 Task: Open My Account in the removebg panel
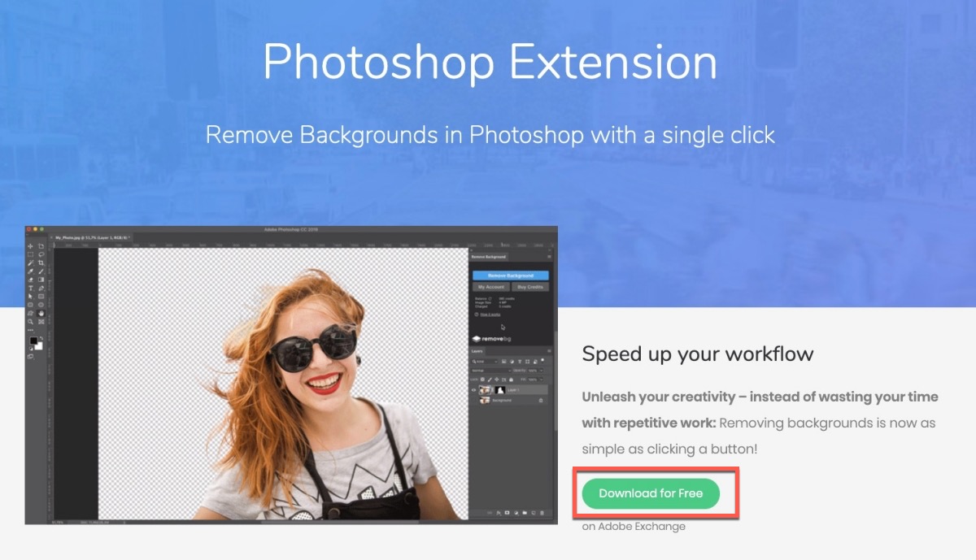tap(491, 287)
